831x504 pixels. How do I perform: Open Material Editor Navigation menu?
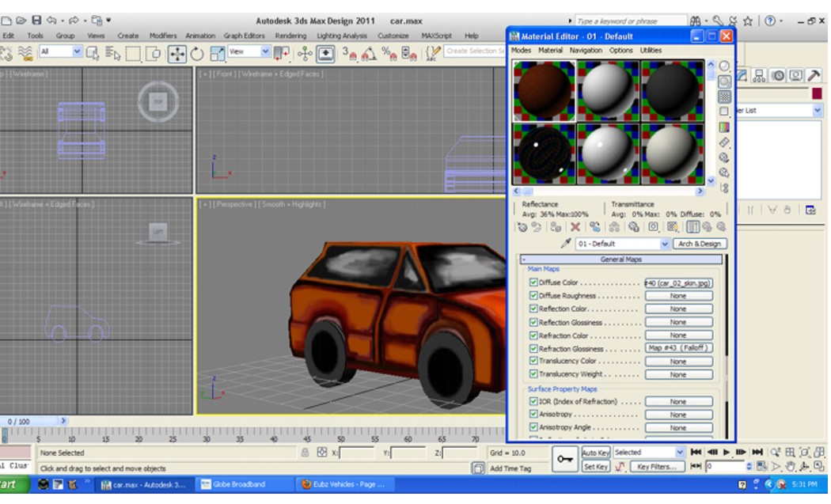pyautogui.click(x=586, y=50)
